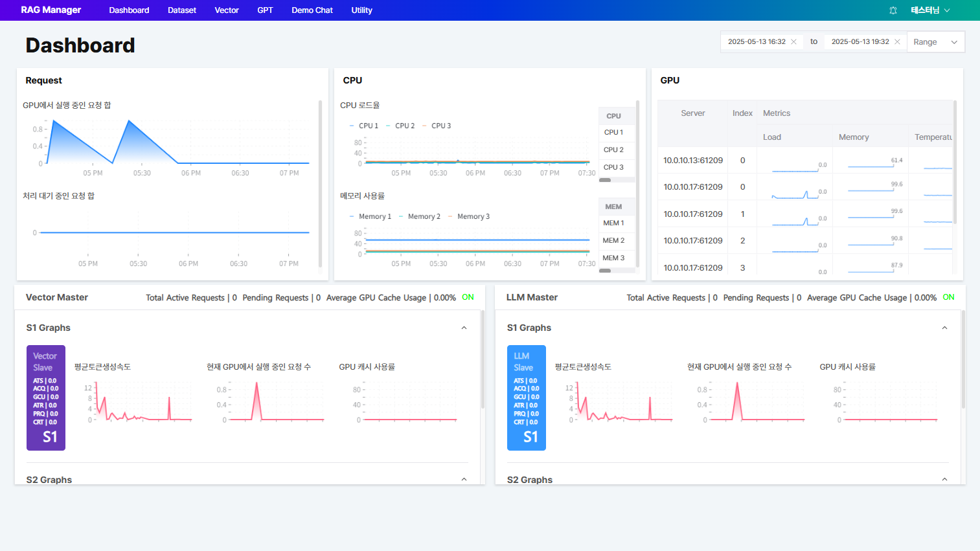
Task: Open the Dataset menu
Action: point(182,10)
